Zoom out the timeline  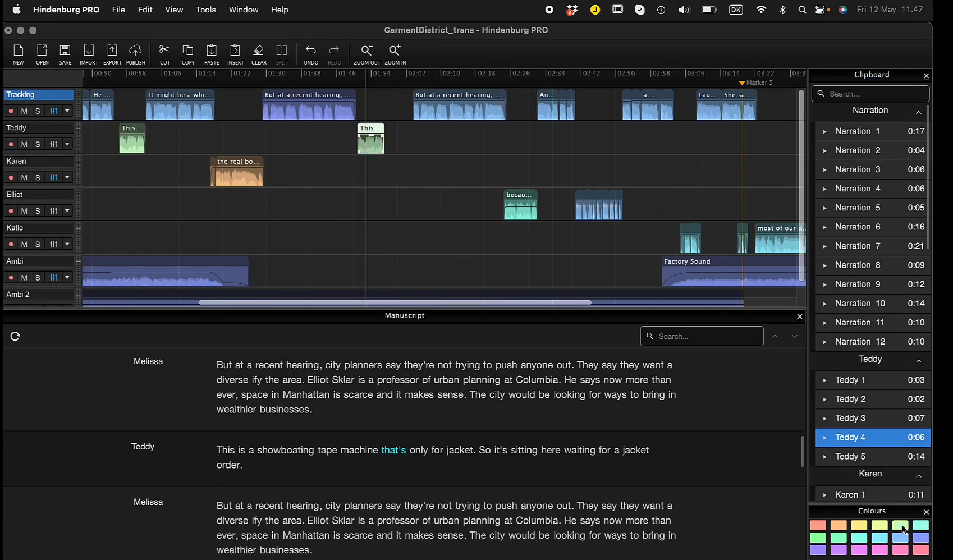tap(367, 54)
